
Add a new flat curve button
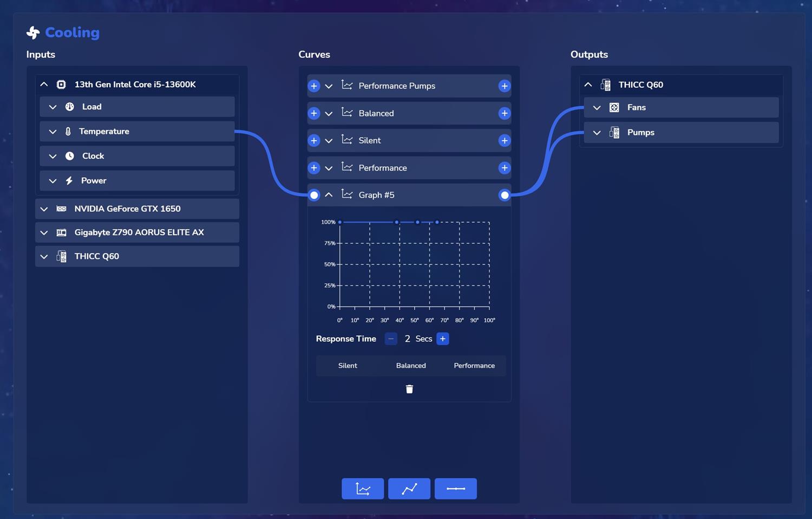[456, 489]
